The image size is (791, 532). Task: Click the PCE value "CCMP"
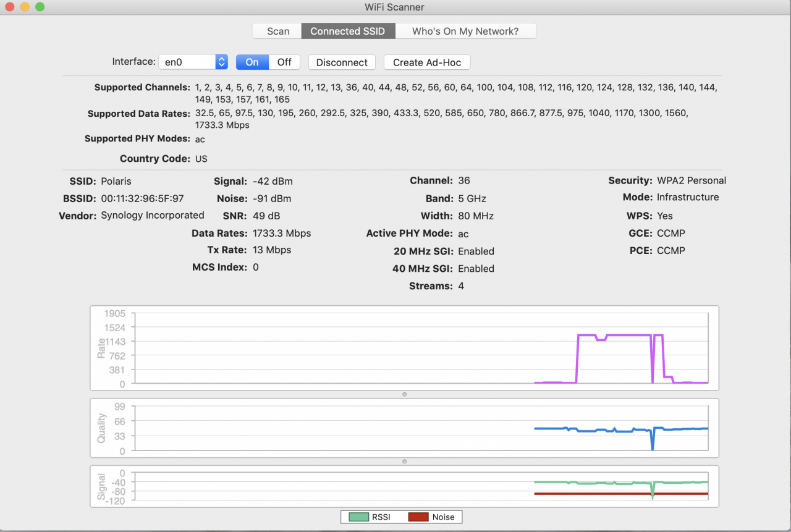point(671,250)
